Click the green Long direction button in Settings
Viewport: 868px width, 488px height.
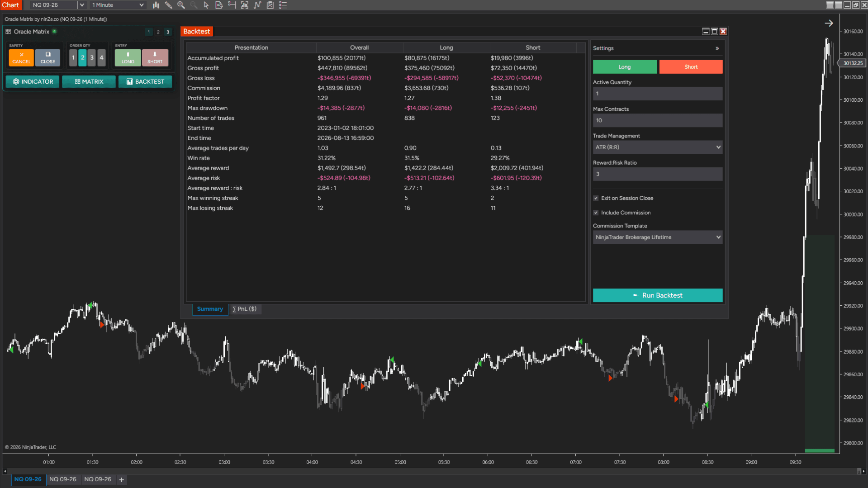point(625,67)
